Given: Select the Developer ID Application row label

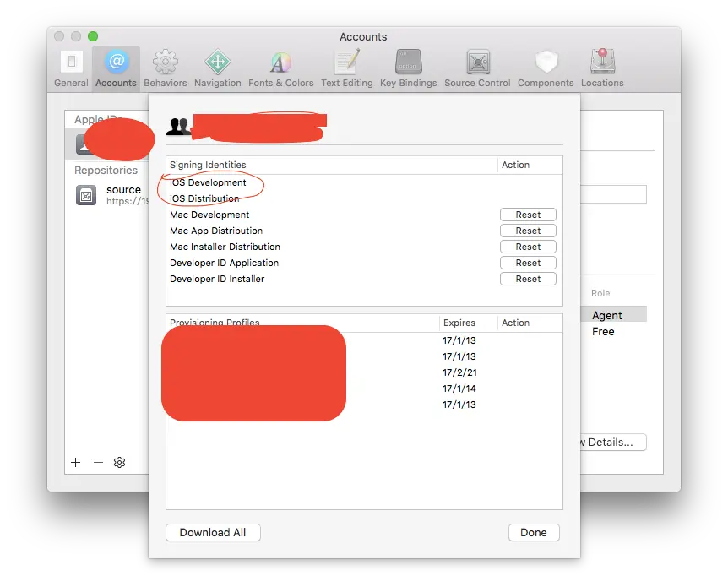Looking at the screenshot, I should (x=225, y=263).
